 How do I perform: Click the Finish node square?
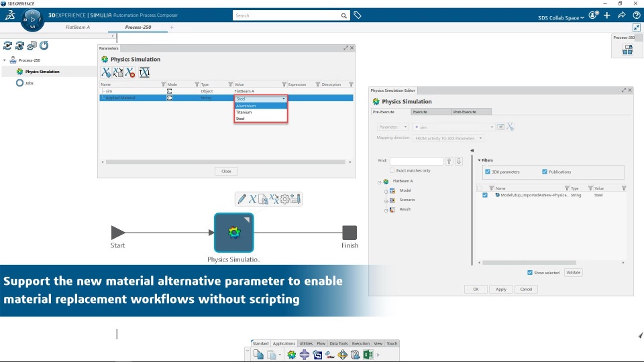coord(350,233)
